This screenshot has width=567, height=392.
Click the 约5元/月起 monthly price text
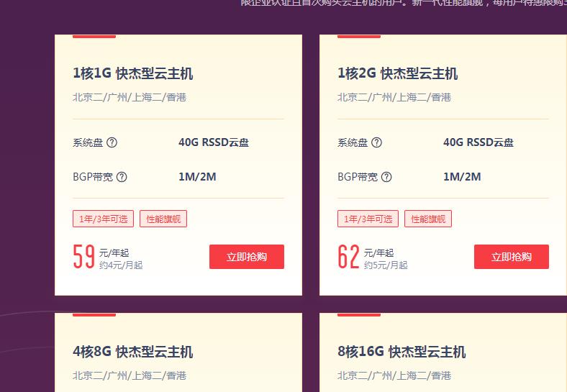point(386,265)
